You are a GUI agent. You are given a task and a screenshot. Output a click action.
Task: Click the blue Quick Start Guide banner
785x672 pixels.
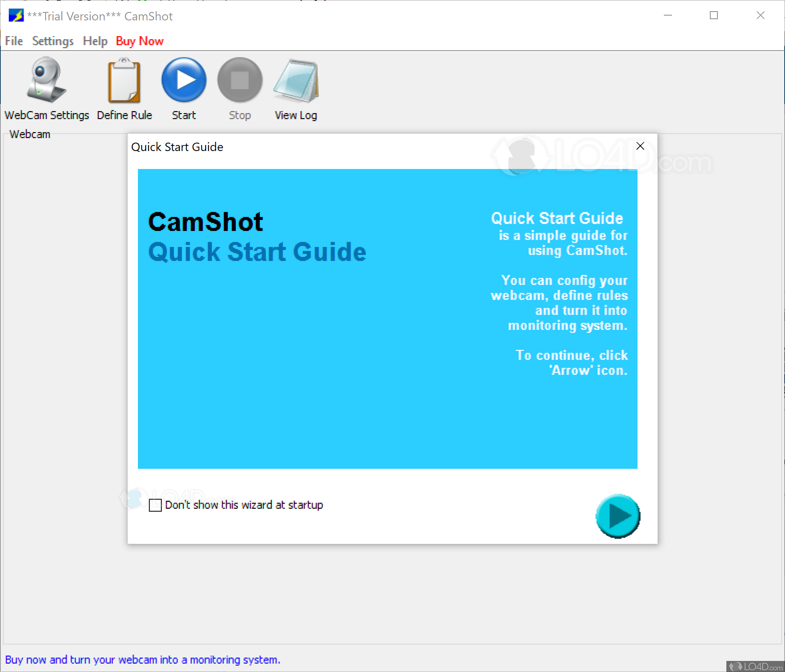(387, 319)
